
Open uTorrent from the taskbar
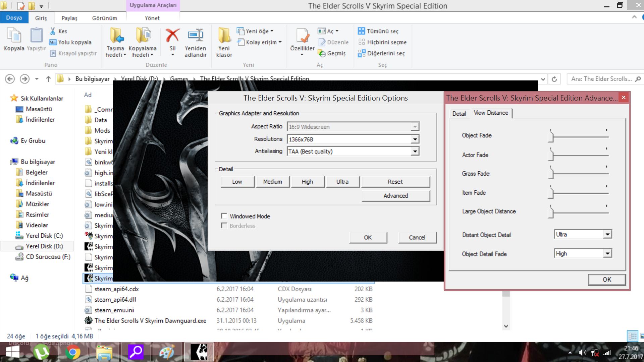41,352
